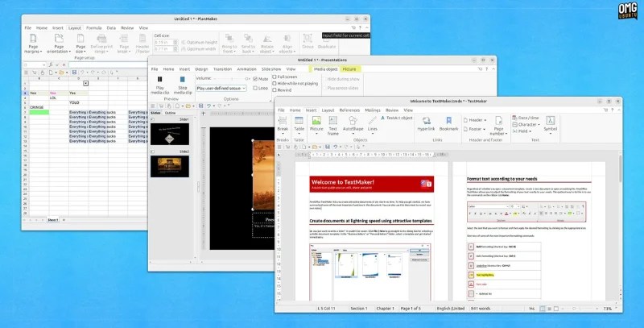Click the green filled cell in PlanMaker
Image resolution: width=644 pixels, height=328 pixels.
tap(39, 112)
